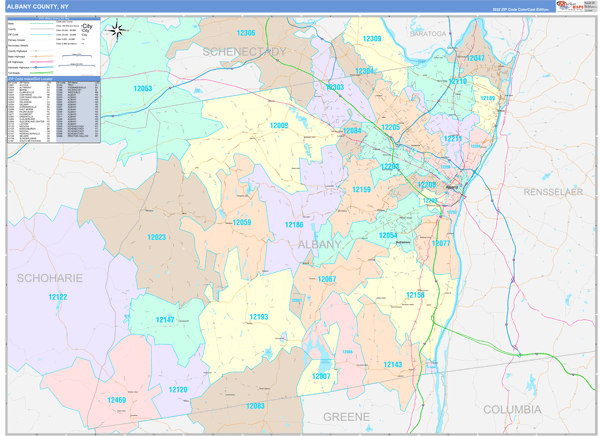Click the SCHOHARIE county label
600x436 pixels.
point(50,277)
